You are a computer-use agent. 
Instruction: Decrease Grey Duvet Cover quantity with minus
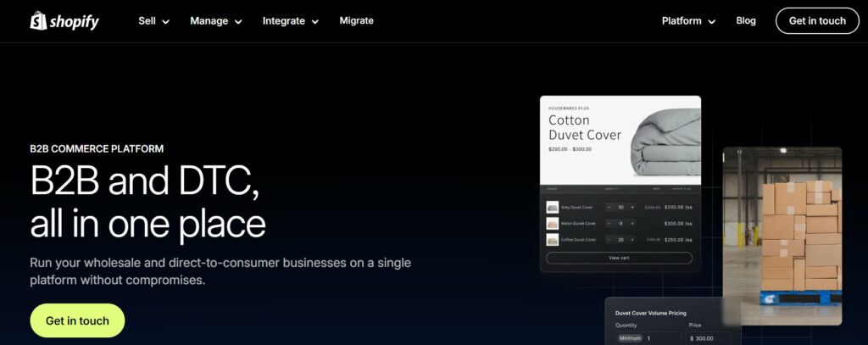click(x=609, y=207)
